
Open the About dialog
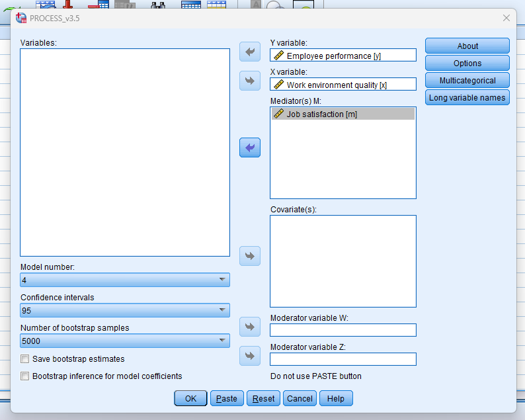tap(467, 46)
